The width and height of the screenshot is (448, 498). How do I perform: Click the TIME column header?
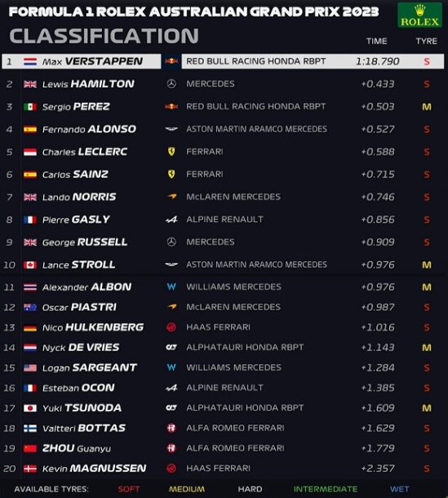(x=377, y=41)
